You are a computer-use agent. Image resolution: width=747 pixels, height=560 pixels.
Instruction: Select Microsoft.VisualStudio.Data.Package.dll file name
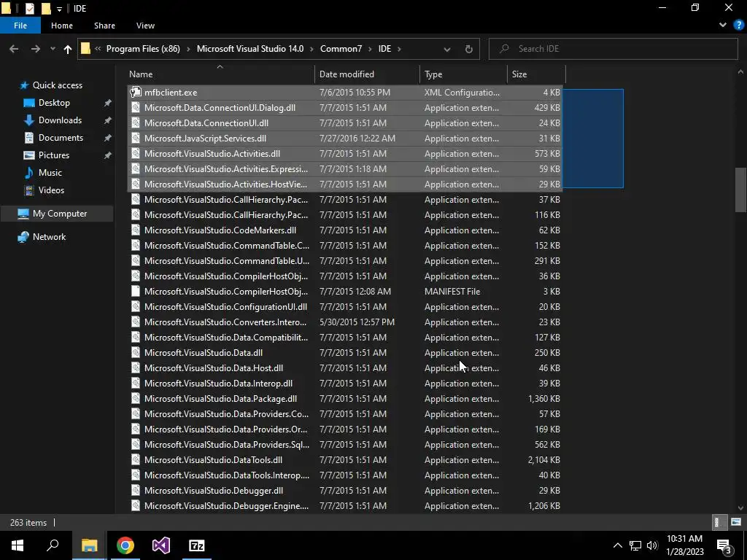tap(220, 399)
